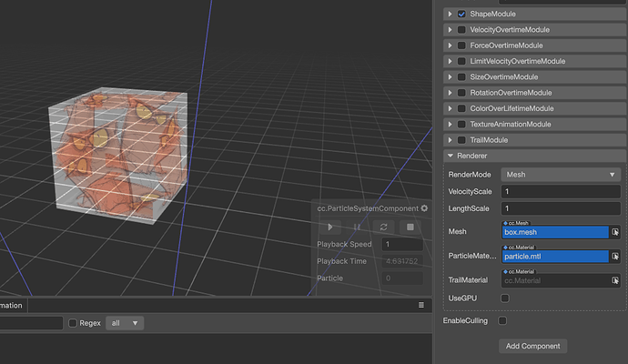
Task: Open the console panel hamburger menu
Action: tap(420, 305)
